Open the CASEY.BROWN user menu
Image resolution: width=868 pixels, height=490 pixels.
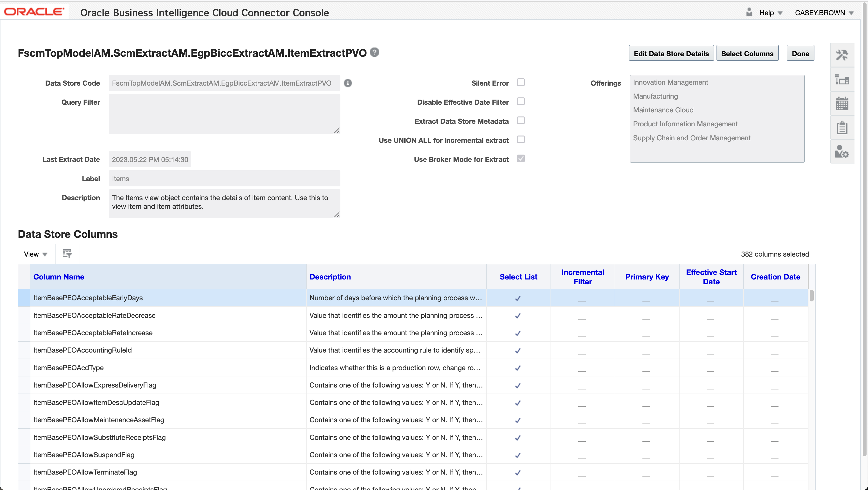[x=824, y=13]
